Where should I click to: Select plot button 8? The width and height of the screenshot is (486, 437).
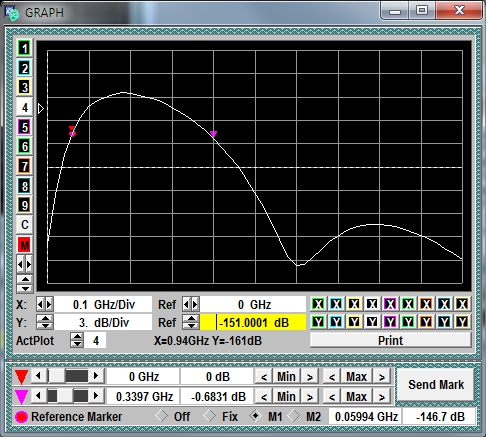[24, 186]
